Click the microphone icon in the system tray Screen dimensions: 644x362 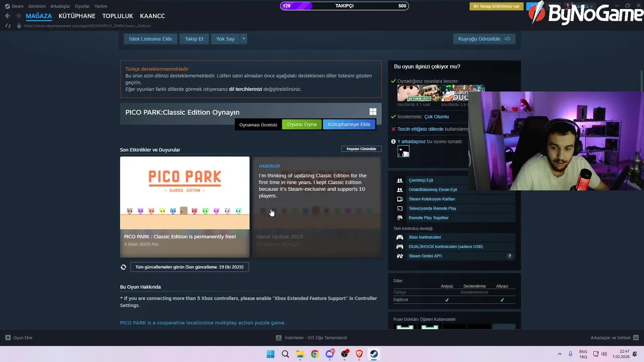(571, 354)
